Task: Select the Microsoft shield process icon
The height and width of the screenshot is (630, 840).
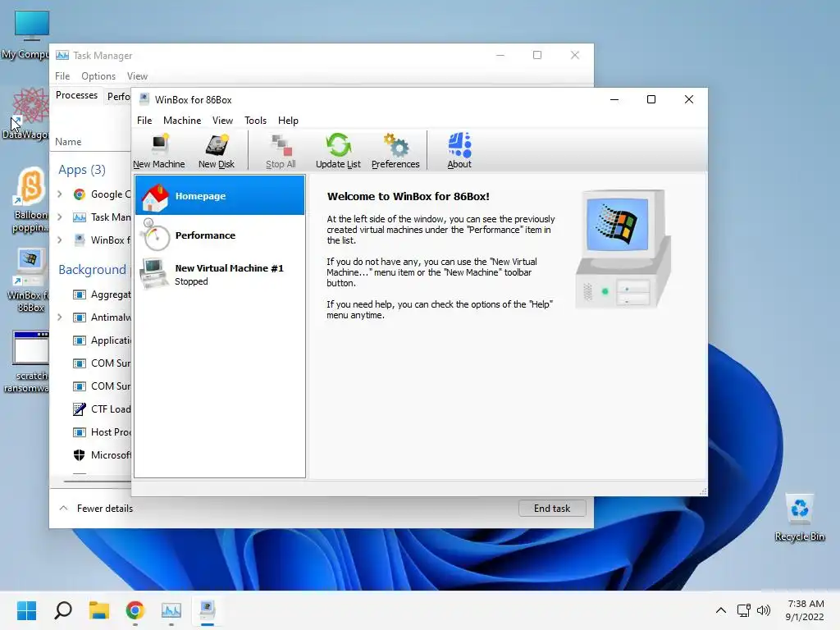Action: click(80, 454)
